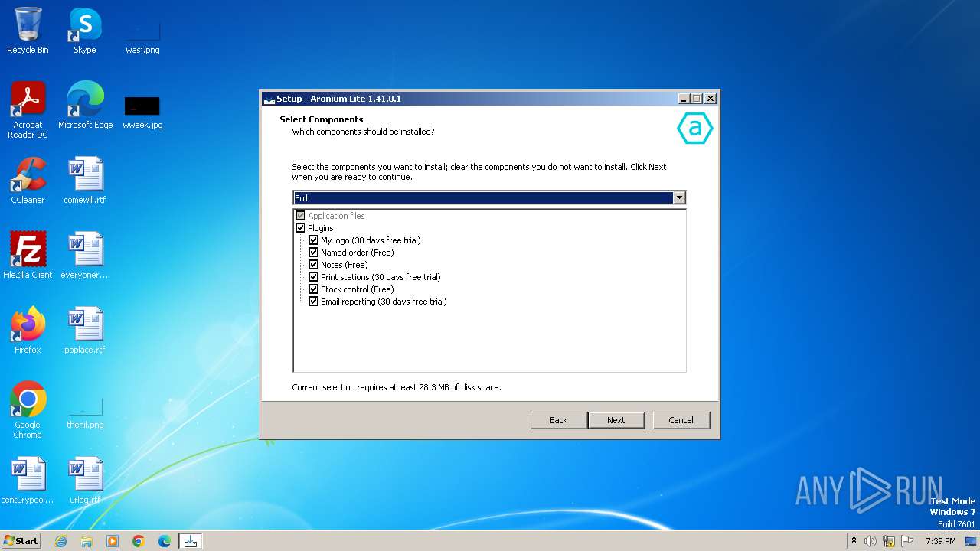Click the setup installer taskbar icon

click(191, 541)
